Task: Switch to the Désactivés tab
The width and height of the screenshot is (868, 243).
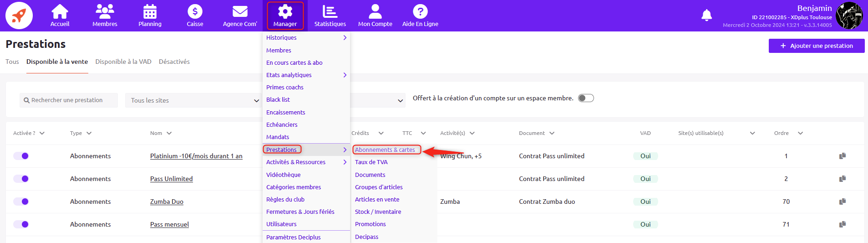Action: coord(174,62)
